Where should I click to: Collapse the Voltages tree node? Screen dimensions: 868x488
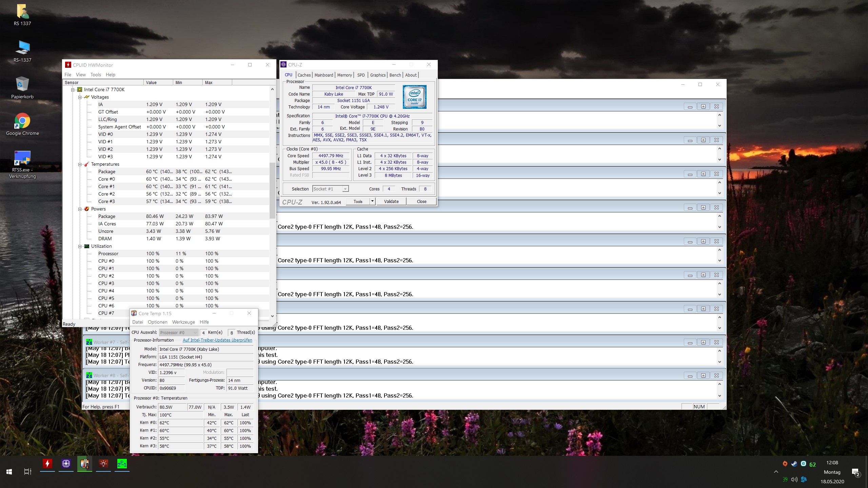pyautogui.click(x=80, y=97)
